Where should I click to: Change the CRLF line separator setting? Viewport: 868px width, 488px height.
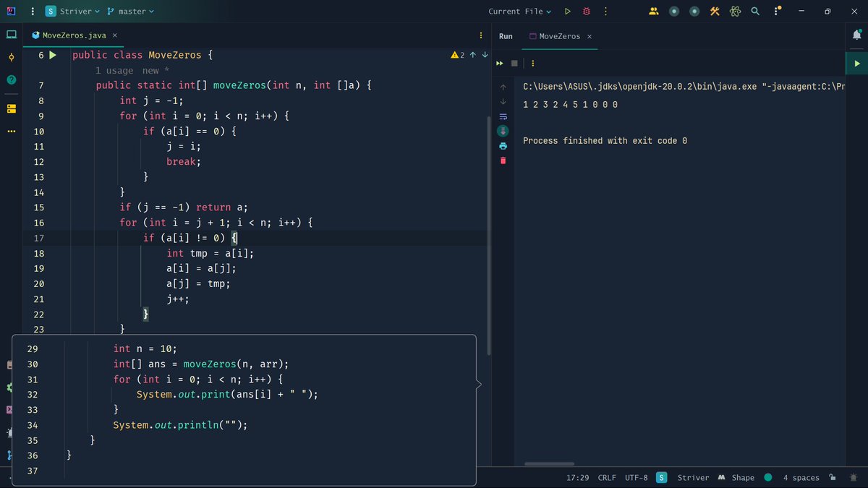tap(607, 478)
